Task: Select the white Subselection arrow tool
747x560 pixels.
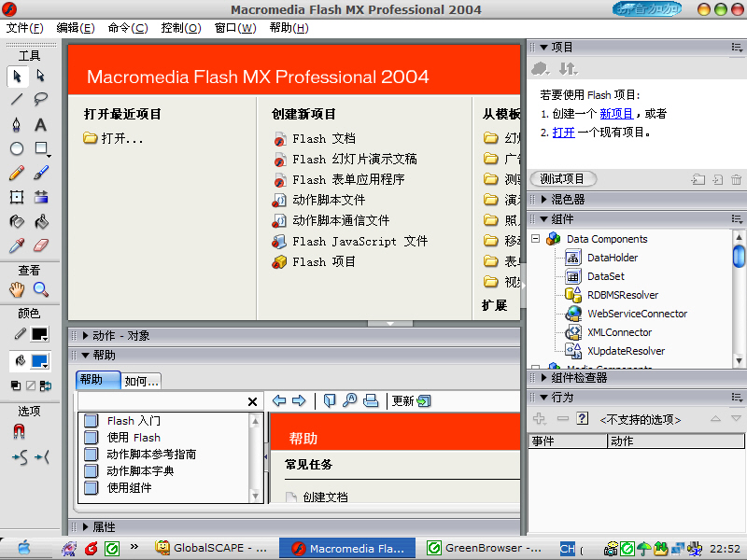Action: [41, 77]
